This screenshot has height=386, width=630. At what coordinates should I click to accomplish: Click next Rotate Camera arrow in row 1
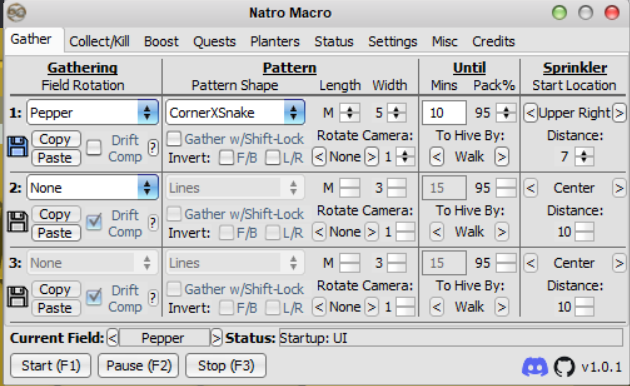[x=372, y=157]
